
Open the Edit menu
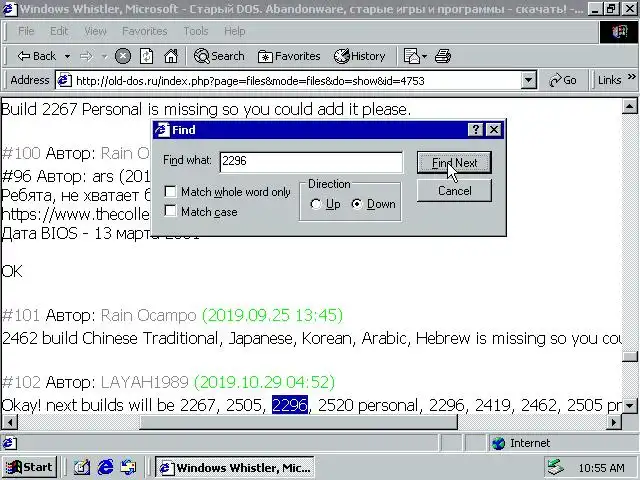[59, 31]
